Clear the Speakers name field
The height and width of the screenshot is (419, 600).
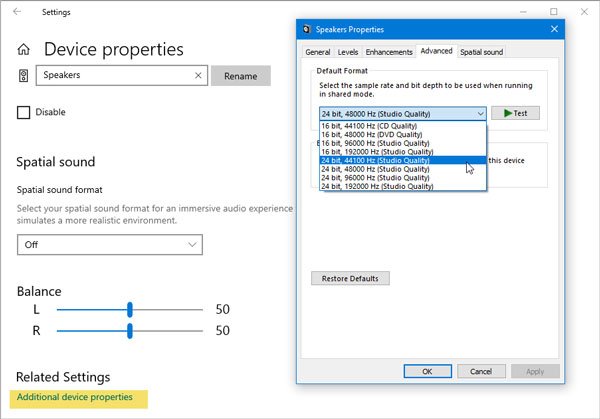[199, 75]
